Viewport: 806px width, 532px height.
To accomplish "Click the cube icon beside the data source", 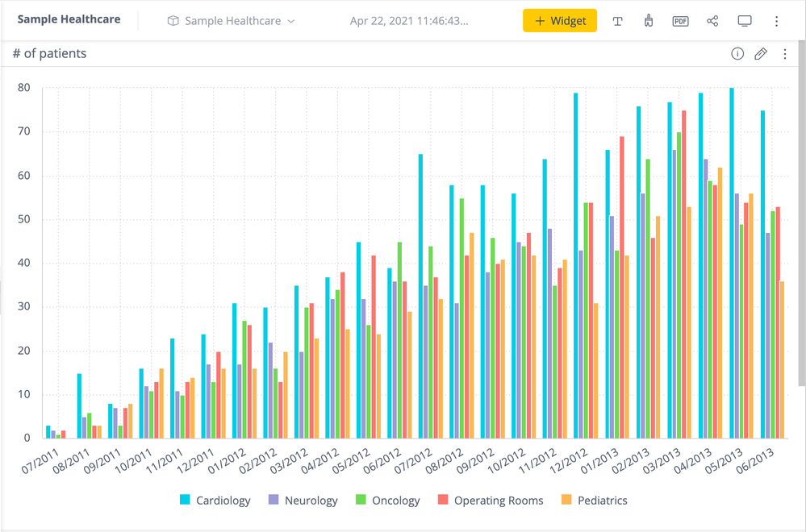I will coord(173,21).
